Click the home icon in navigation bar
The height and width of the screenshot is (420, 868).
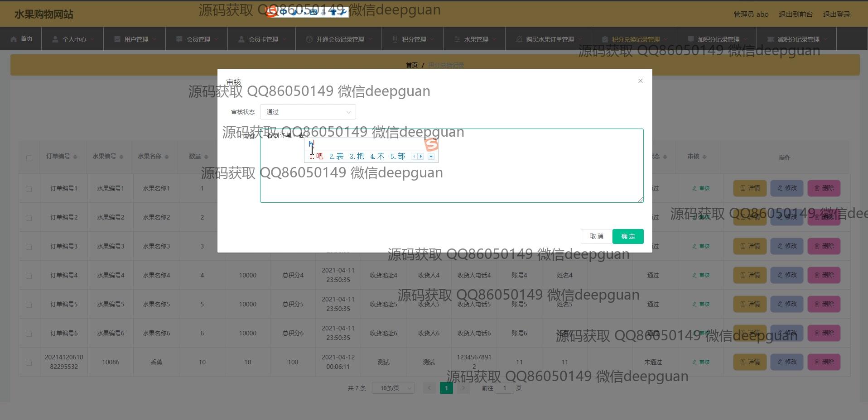[x=14, y=39]
